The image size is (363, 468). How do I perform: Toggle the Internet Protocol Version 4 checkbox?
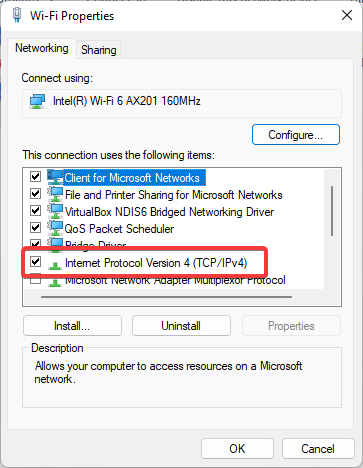(x=35, y=262)
